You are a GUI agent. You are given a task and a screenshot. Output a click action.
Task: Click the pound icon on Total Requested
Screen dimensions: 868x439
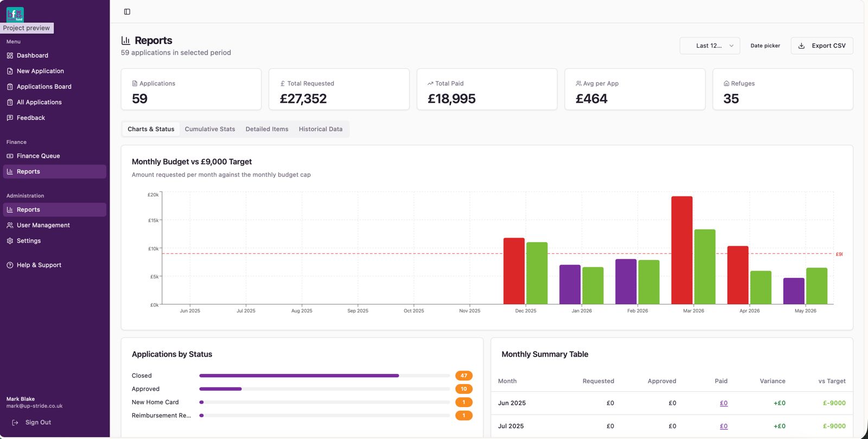point(283,84)
